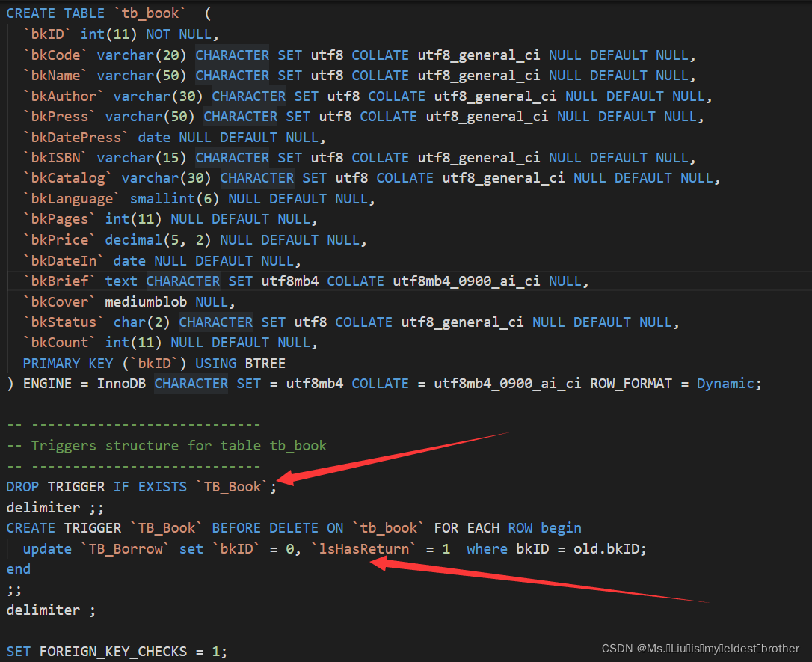Click the `bkDateIn` column name
Viewport: 812px width, 662px height.
coord(64,260)
